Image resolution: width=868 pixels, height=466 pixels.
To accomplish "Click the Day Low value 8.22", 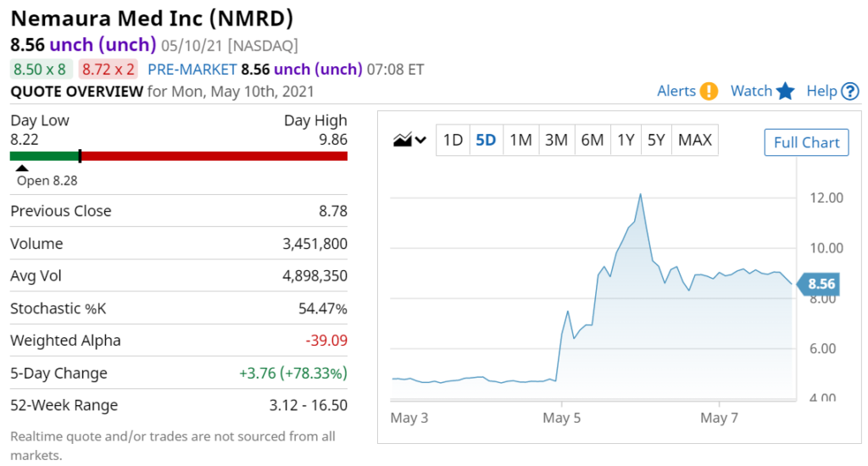I will pos(25,140).
